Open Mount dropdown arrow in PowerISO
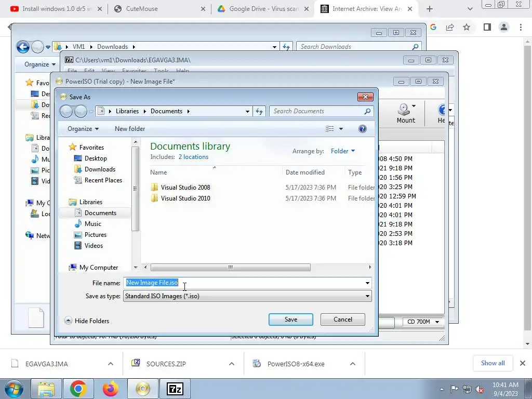 click(x=414, y=106)
